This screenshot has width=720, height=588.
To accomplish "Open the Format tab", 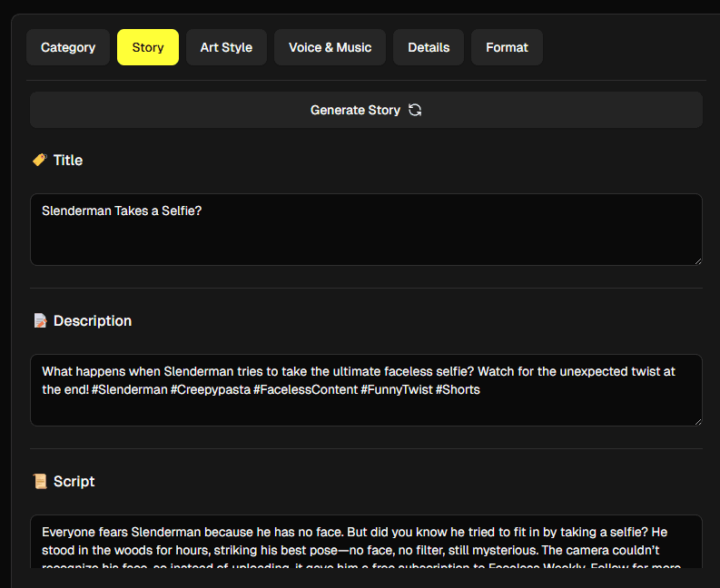I will coord(507,47).
